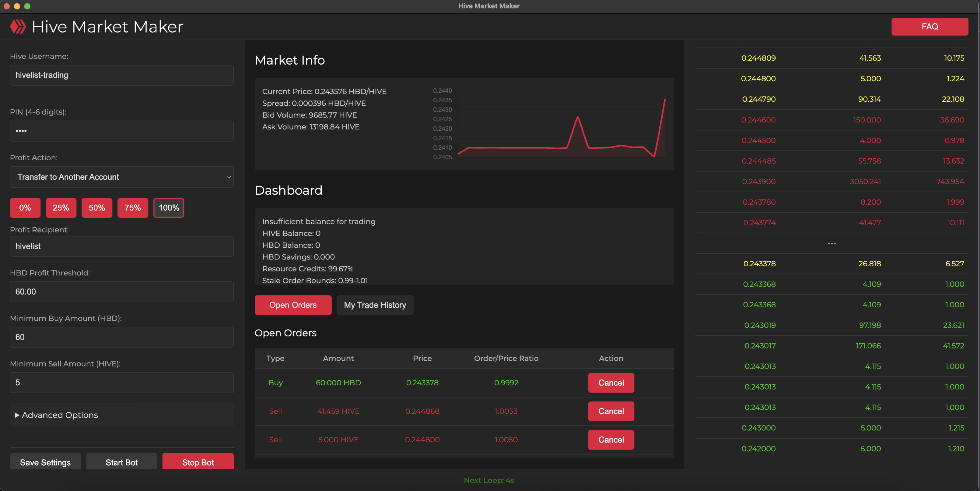980x491 pixels.
Task: Cancel the 60.000 HBD buy order
Action: pos(611,383)
